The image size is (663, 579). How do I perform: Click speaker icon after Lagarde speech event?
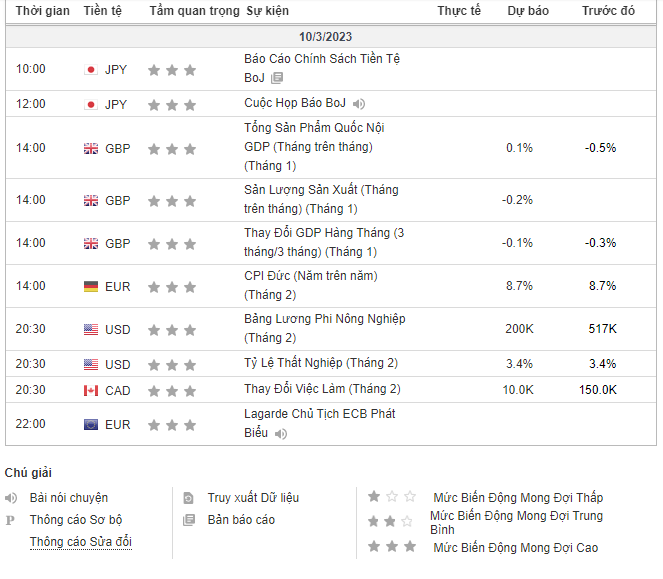click(x=281, y=434)
